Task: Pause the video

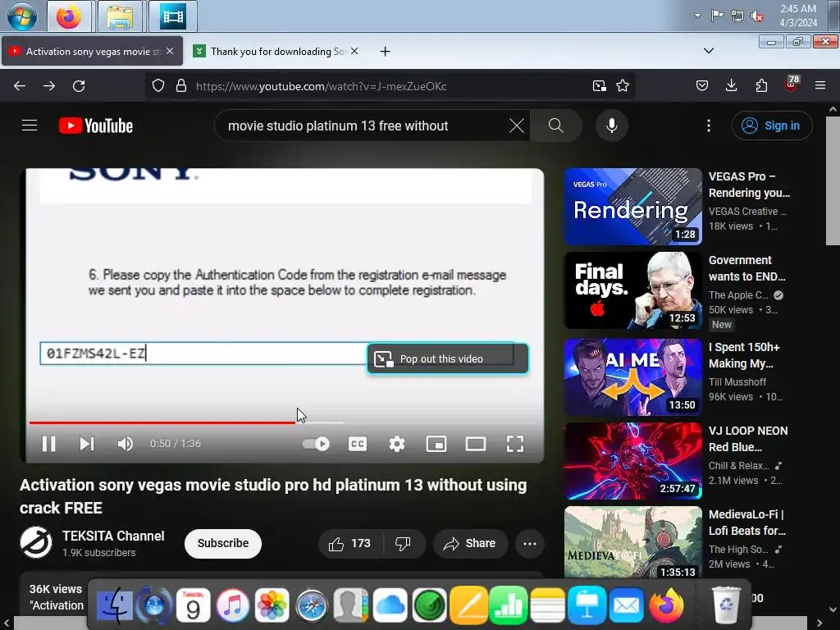Action: tap(48, 444)
